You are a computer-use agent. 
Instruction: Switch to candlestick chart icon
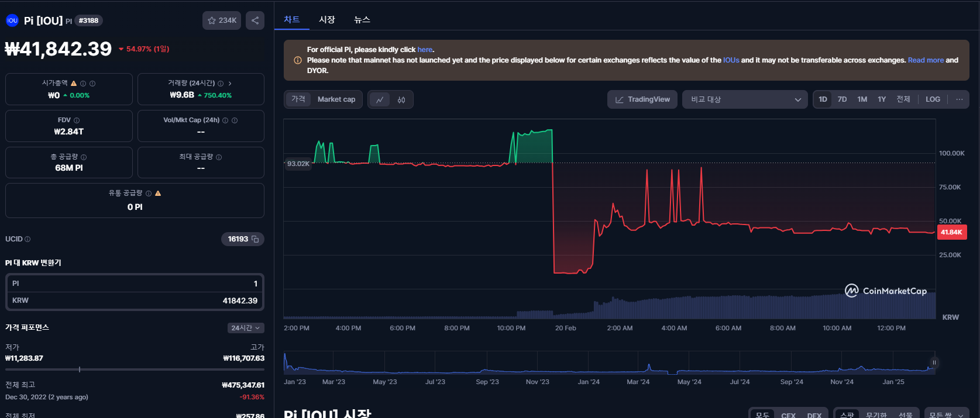401,99
